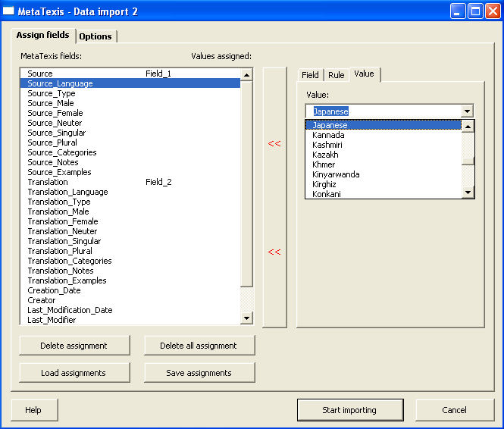This screenshot has height=429, width=504.
Task: Click the Field_2 assigned value
Action: tap(158, 182)
